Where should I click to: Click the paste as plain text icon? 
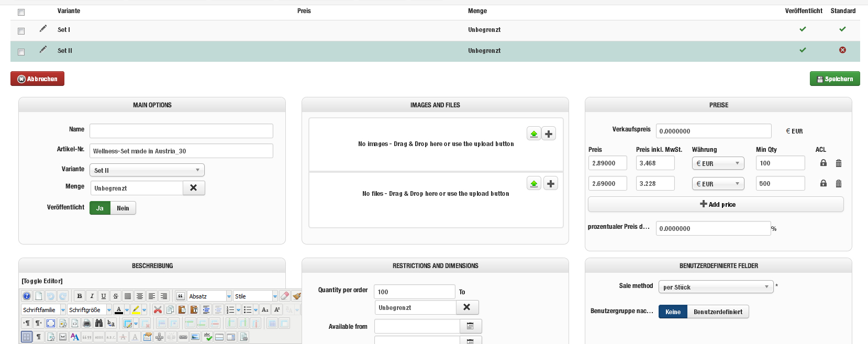pos(194,309)
